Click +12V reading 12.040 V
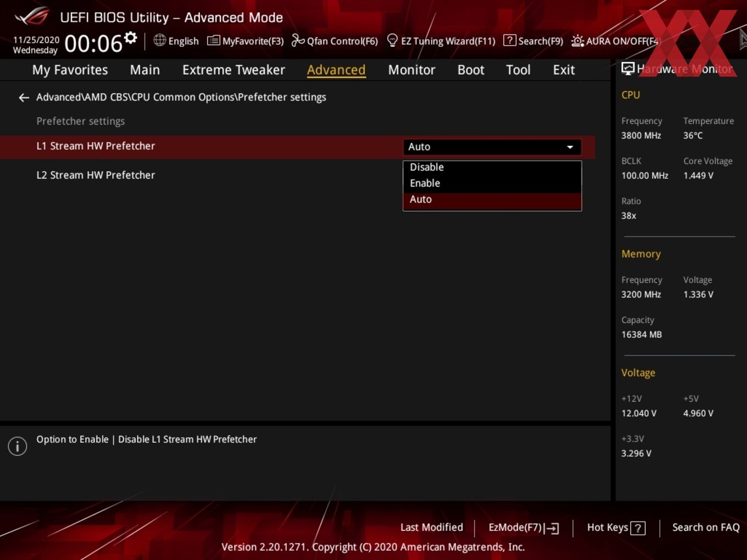The height and width of the screenshot is (560, 747). point(639,413)
